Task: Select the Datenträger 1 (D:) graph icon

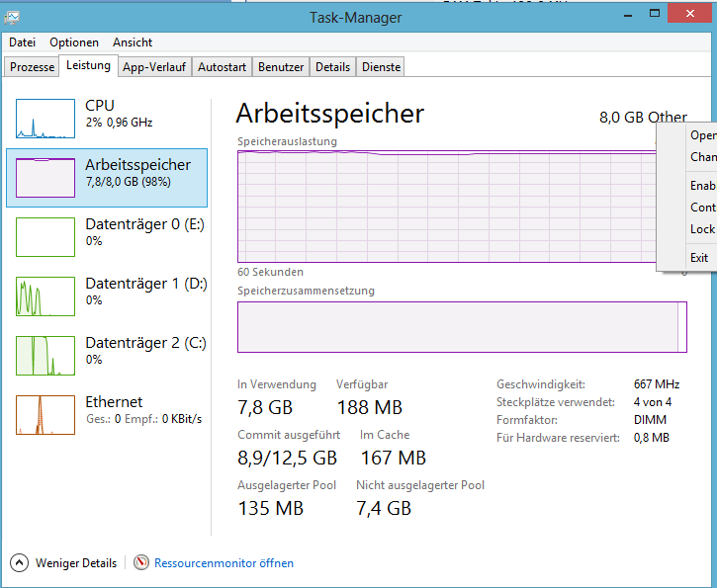Action: [x=45, y=296]
